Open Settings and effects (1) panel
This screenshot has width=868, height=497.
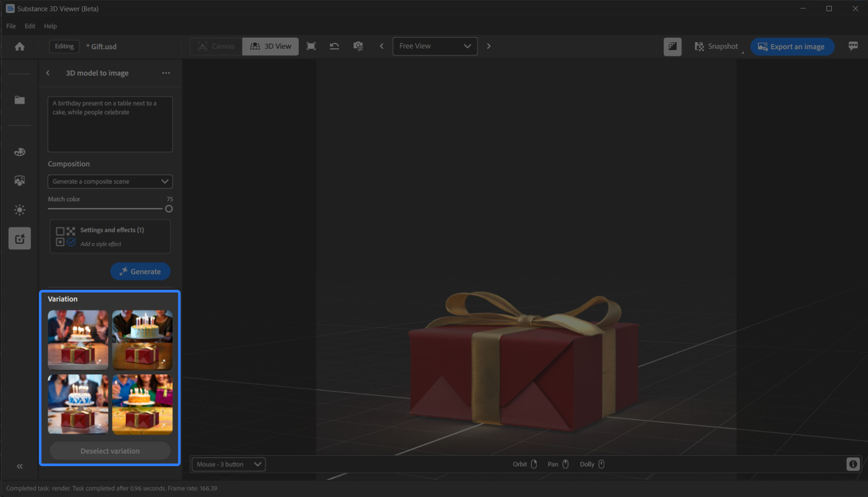click(x=110, y=237)
